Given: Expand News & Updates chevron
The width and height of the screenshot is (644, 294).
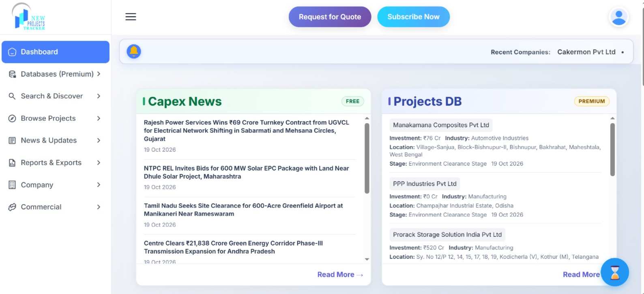Looking at the screenshot, I should pos(99,141).
